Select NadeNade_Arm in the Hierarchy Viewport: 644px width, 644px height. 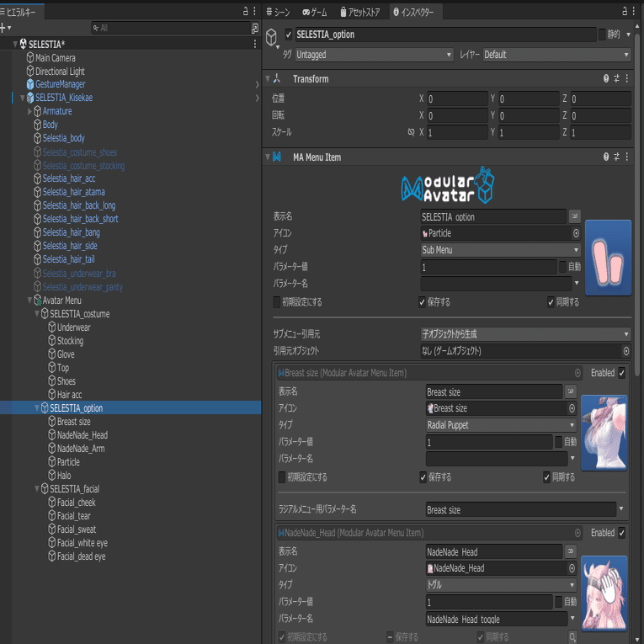pos(81,449)
